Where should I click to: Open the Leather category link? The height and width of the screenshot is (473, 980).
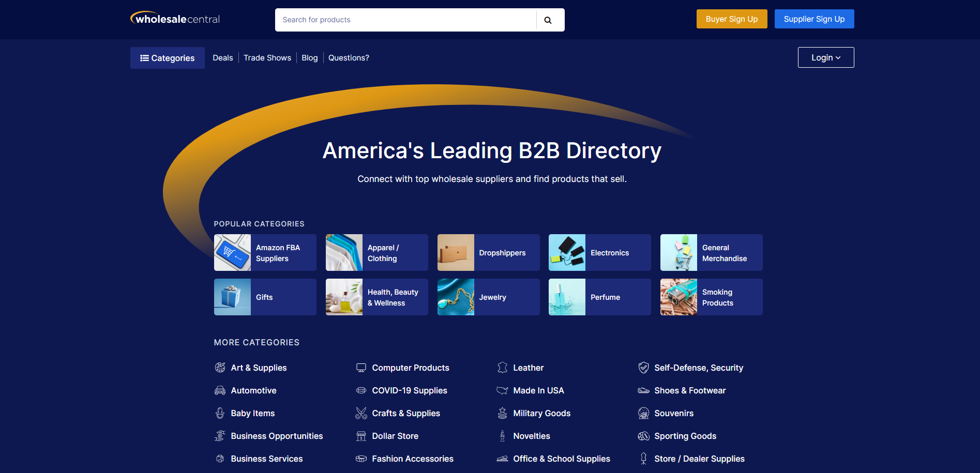(x=529, y=368)
